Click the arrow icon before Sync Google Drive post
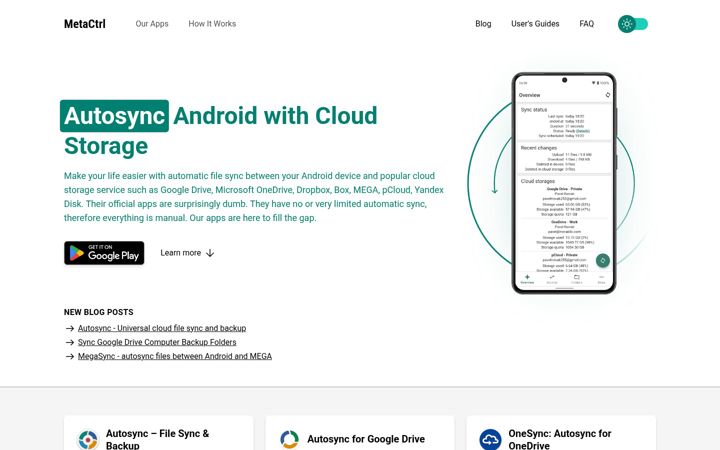 point(70,343)
